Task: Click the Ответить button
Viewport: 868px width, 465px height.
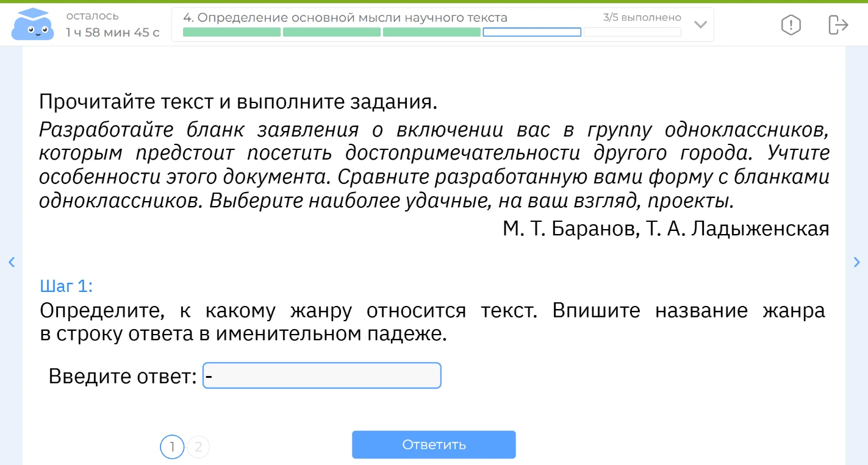Action: [x=434, y=445]
